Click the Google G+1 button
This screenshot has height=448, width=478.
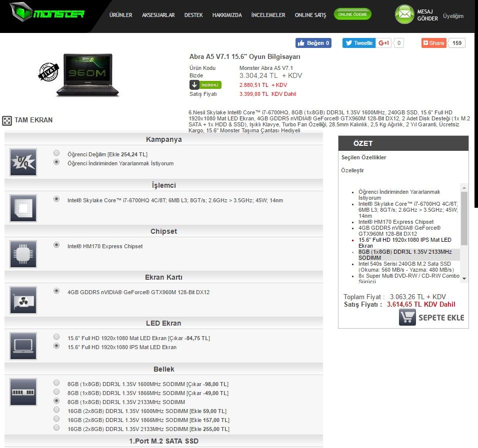click(383, 43)
